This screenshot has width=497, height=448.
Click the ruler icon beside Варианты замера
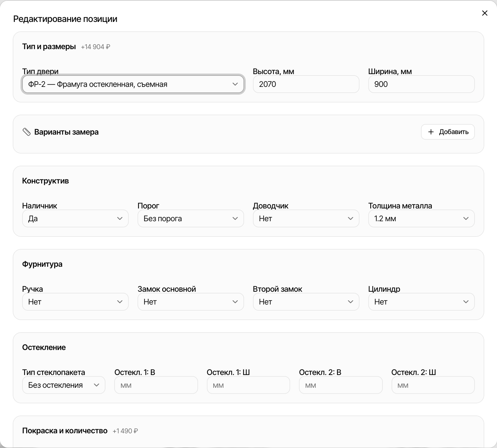tap(27, 132)
